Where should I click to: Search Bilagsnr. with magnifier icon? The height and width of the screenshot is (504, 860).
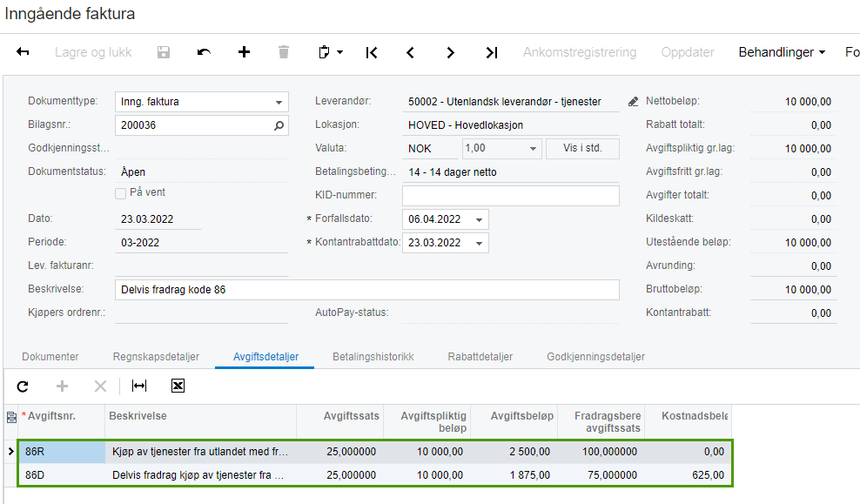[x=279, y=125]
